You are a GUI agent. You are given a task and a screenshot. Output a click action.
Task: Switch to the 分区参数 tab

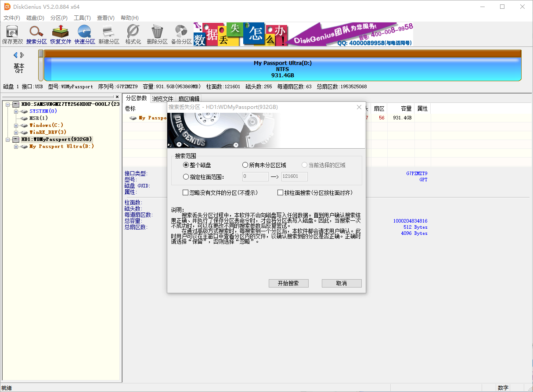(136, 98)
